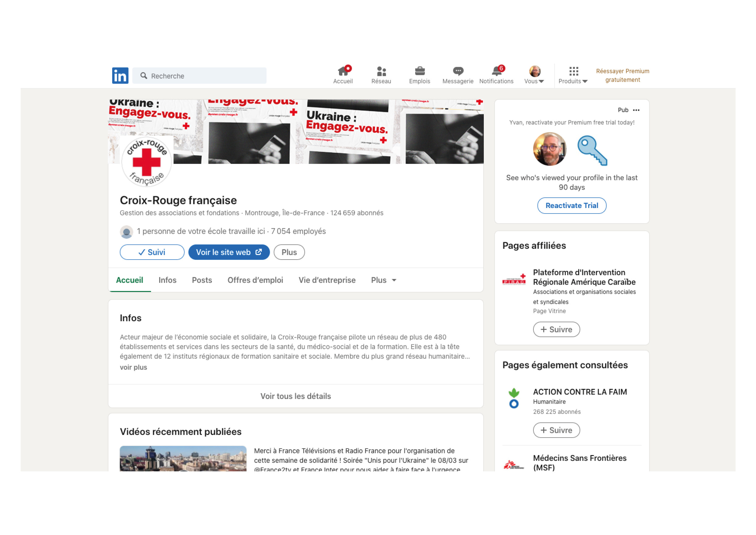Screen dimensions: 756x535
Task: Click Voir le site web button
Action: (229, 252)
